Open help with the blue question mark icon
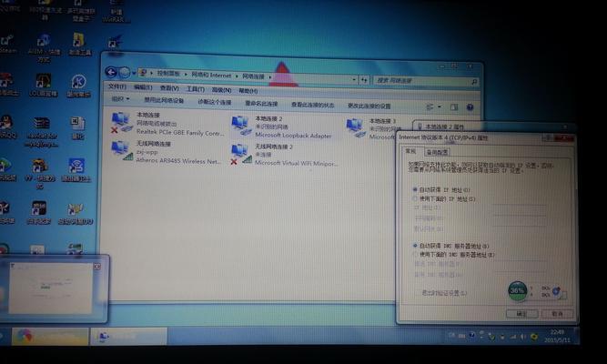The width and height of the screenshot is (607, 364). pyautogui.click(x=470, y=107)
